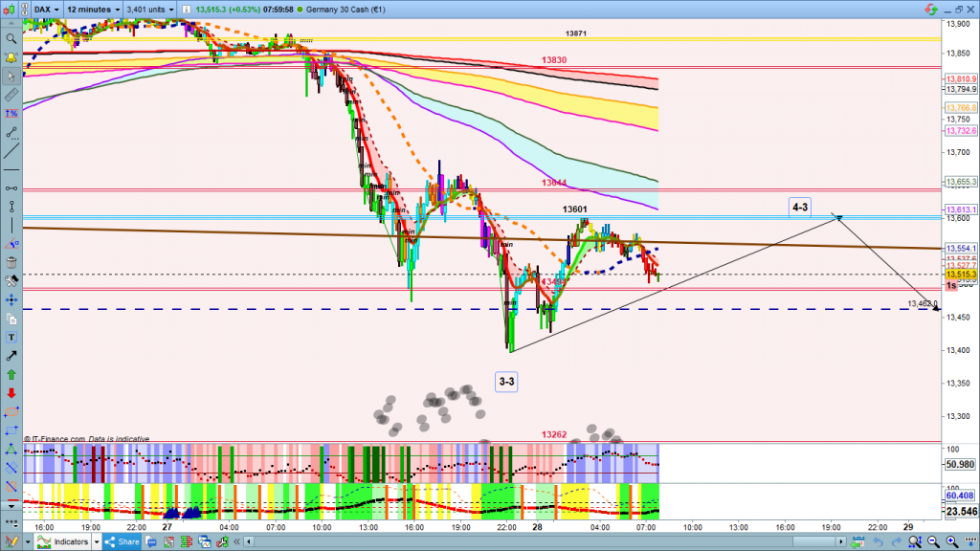Click the 4-3 chart label

coord(799,207)
